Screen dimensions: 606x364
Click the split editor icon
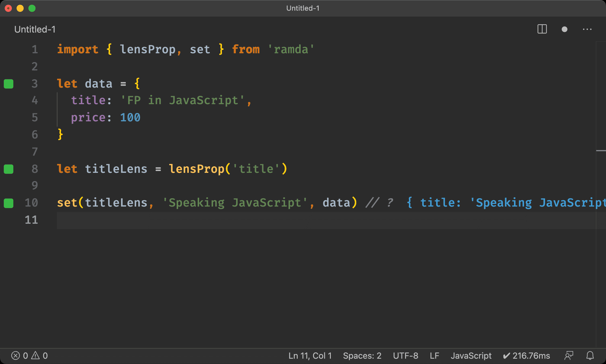pos(542,29)
